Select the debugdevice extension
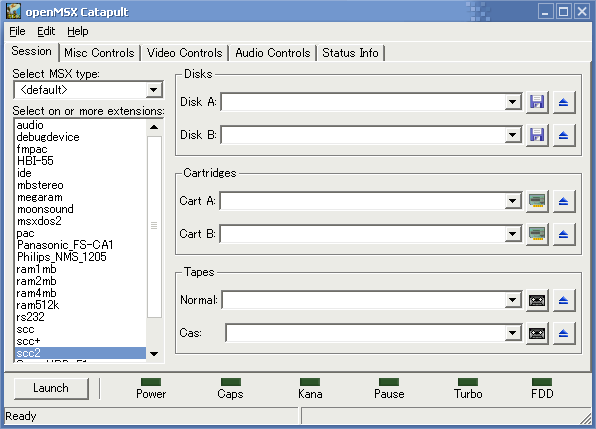 [x=81, y=137]
